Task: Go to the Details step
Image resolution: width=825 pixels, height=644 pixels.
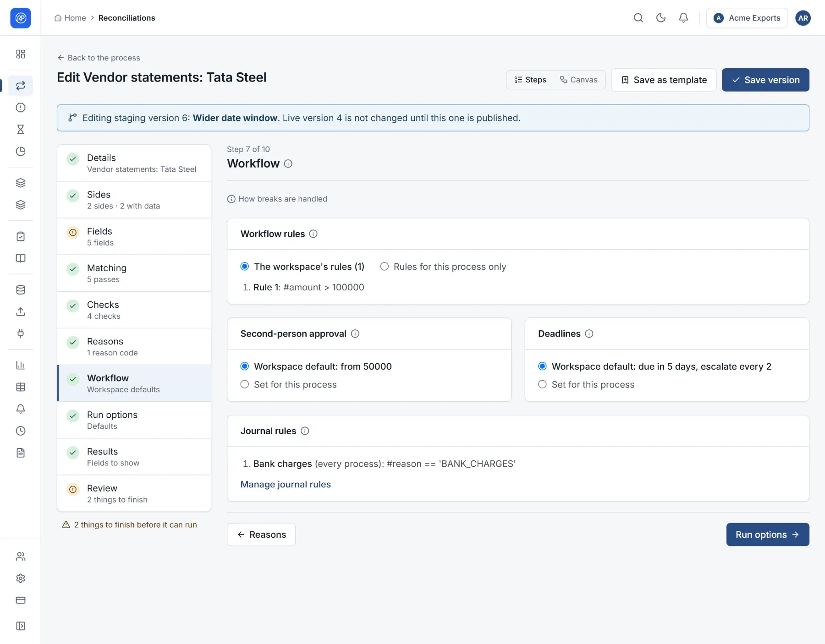Action: coord(134,163)
